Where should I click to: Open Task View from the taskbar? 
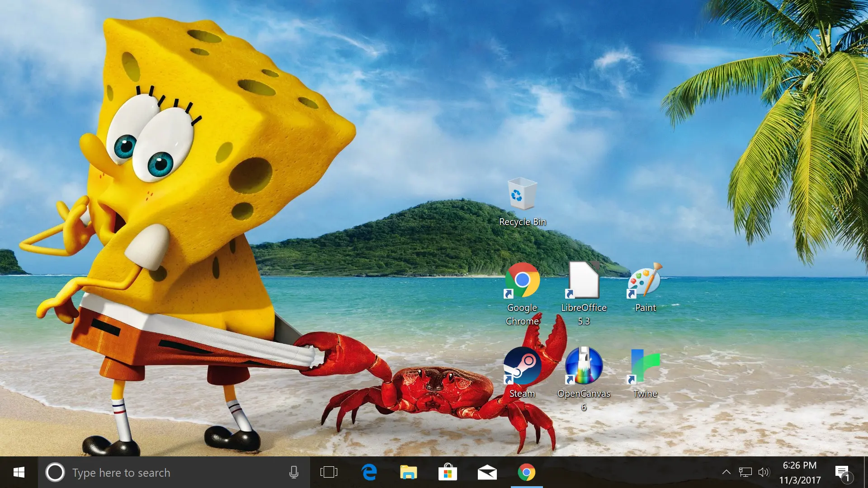pyautogui.click(x=329, y=473)
